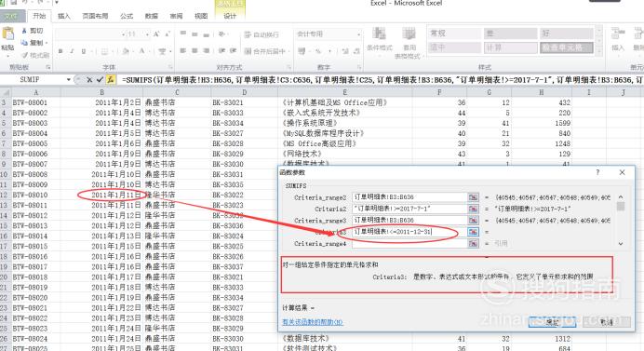The width and height of the screenshot is (644, 351).
Task: Toggle underline formatting
Action: coord(84,51)
